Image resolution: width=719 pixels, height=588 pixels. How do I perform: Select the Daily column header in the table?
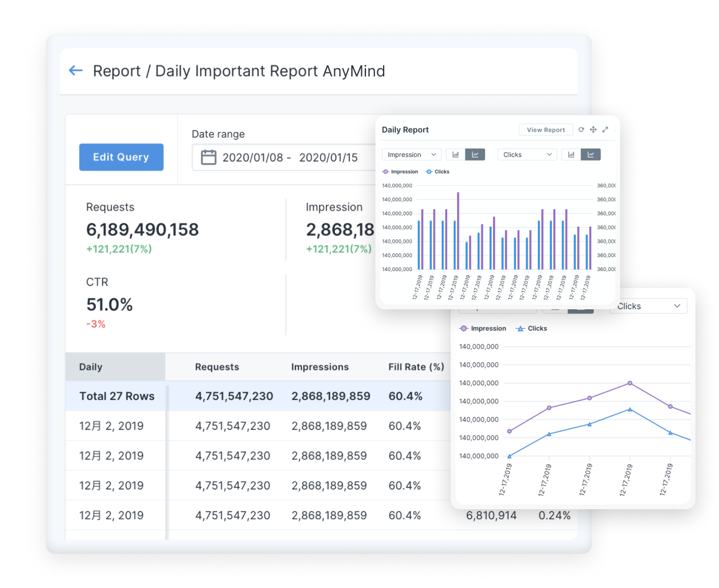coord(91,366)
